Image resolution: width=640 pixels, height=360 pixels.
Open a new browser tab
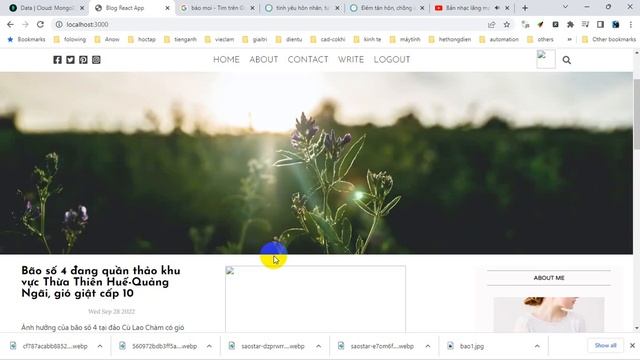[x=525, y=8]
